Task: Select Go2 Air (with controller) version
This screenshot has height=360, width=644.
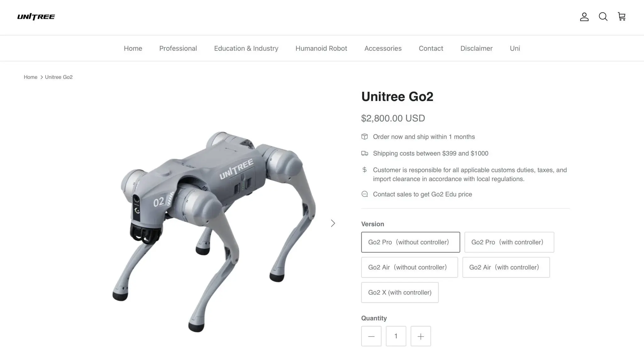Action: tap(506, 267)
